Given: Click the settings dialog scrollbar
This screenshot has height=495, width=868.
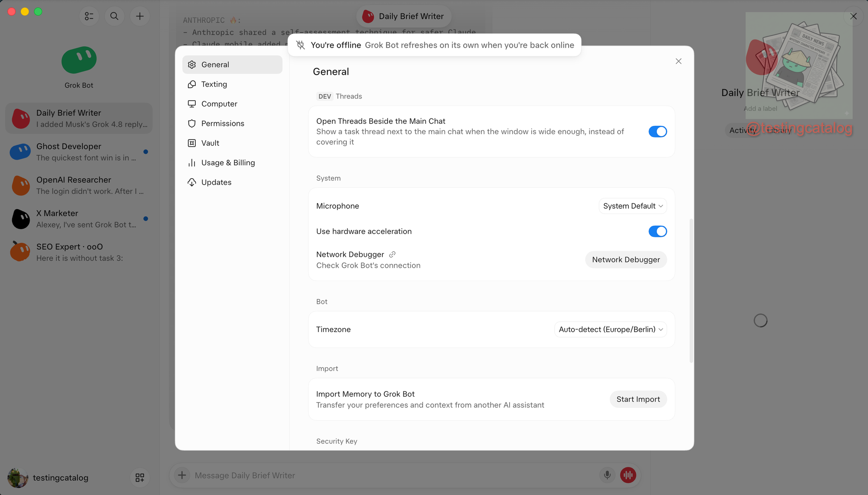Looking at the screenshot, I should [691, 291].
